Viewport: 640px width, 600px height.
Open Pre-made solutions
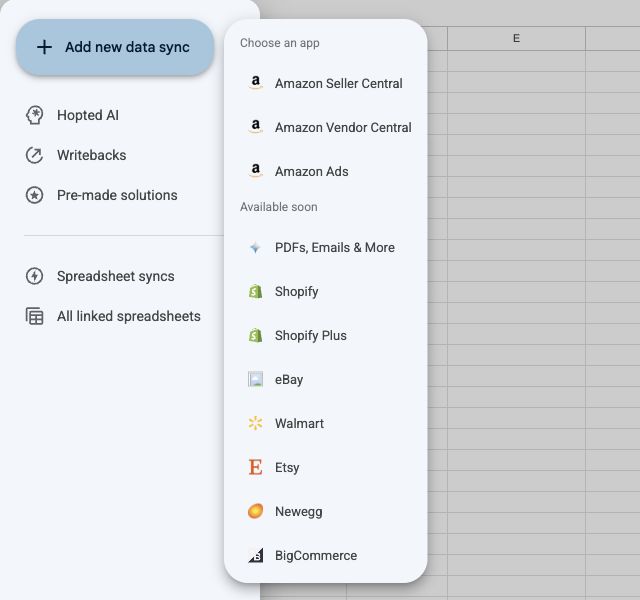117,196
